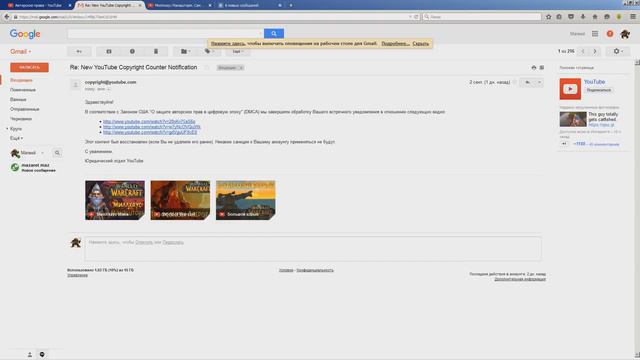Open the Firefox hamburger menu
This screenshot has height=360, width=640.
[x=633, y=17]
